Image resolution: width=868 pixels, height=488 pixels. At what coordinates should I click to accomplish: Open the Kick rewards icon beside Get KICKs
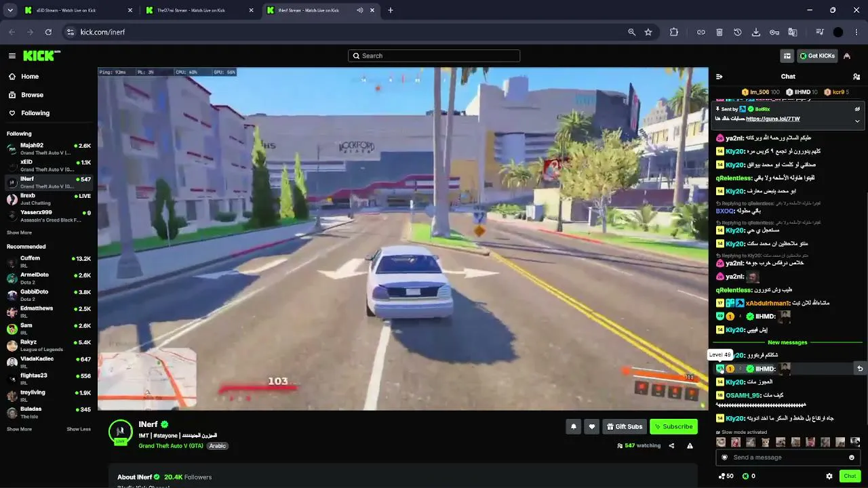point(787,56)
